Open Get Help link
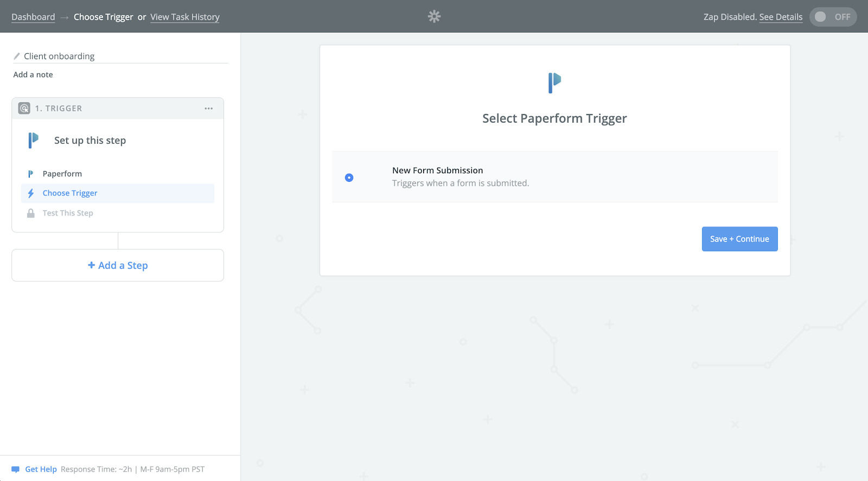Screen dimensions: 868x481 [x=41, y=470]
